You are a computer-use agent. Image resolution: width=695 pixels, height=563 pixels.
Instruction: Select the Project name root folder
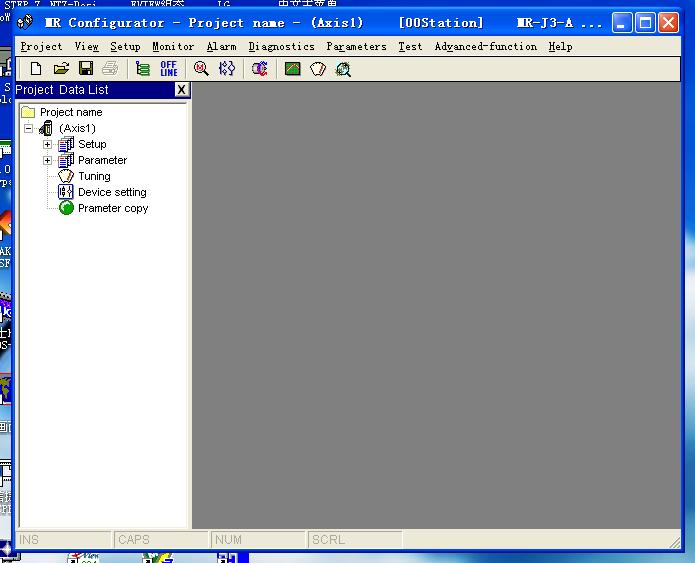click(x=70, y=112)
